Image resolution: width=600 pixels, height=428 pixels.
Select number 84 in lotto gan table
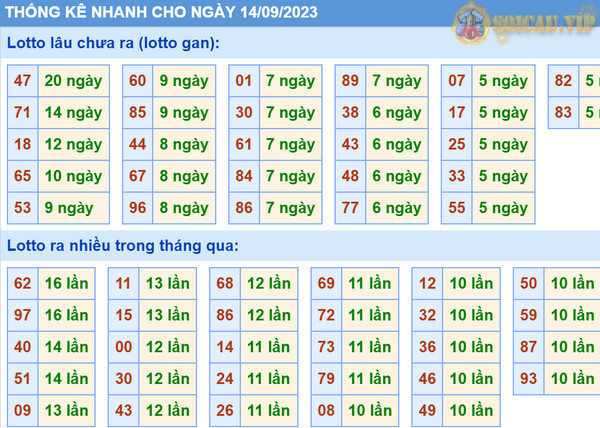coord(244,176)
